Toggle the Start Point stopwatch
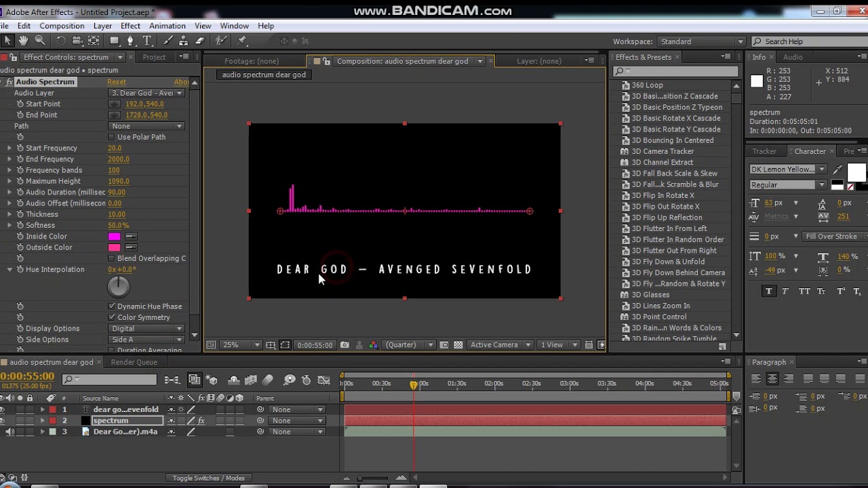The height and width of the screenshot is (488, 868). coord(20,104)
